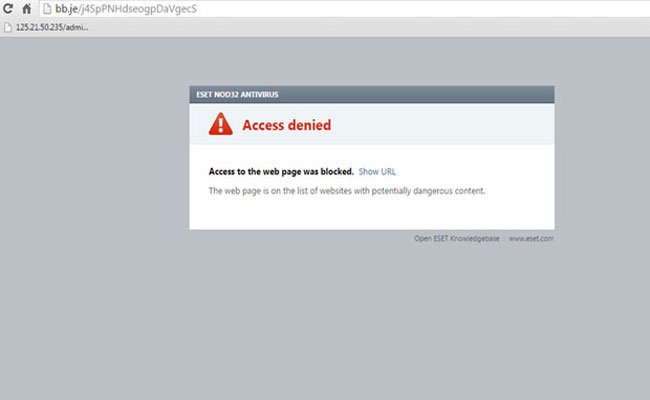Click "Access to the web page was blocked." text
The image size is (650, 400).
point(281,172)
